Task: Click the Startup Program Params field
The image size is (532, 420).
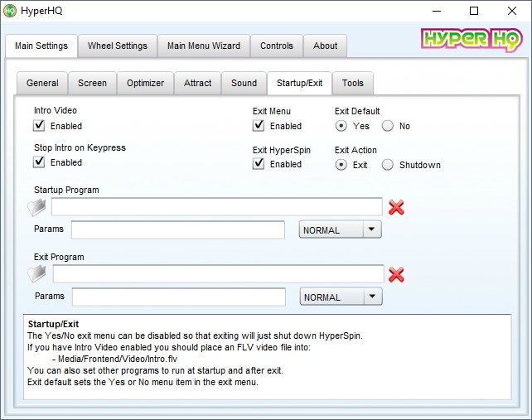Action: point(178,229)
